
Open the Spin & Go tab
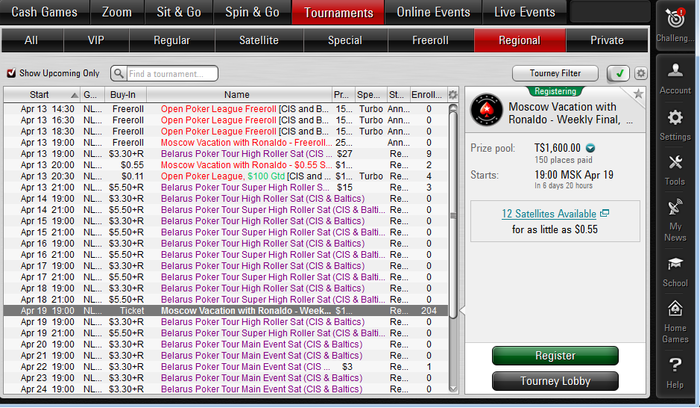point(252,12)
